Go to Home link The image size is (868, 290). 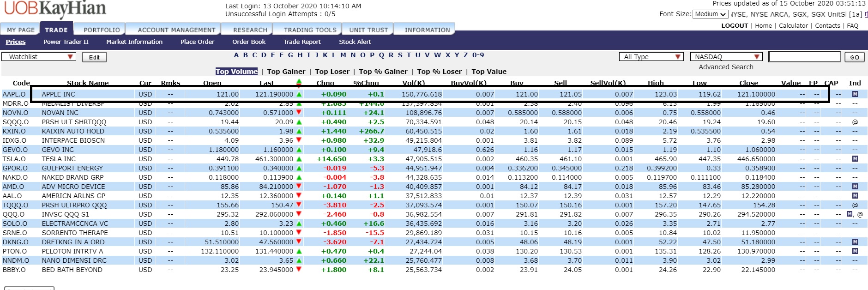763,26
